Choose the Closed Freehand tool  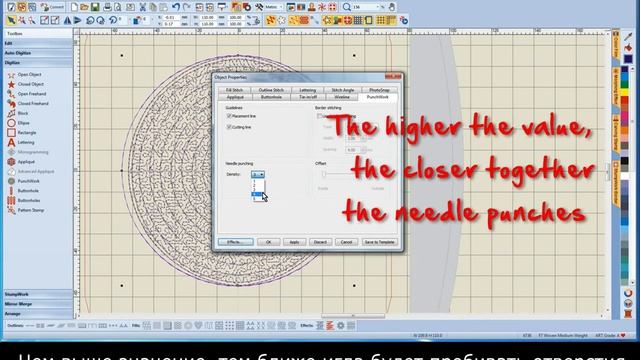click(x=28, y=104)
